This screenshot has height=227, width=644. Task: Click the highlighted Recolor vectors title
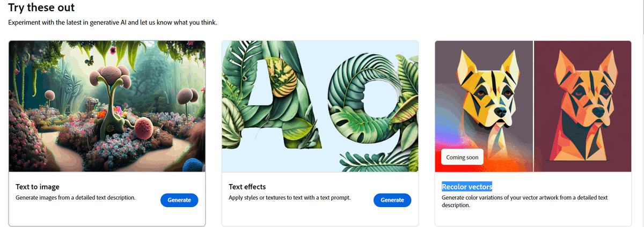click(467, 187)
